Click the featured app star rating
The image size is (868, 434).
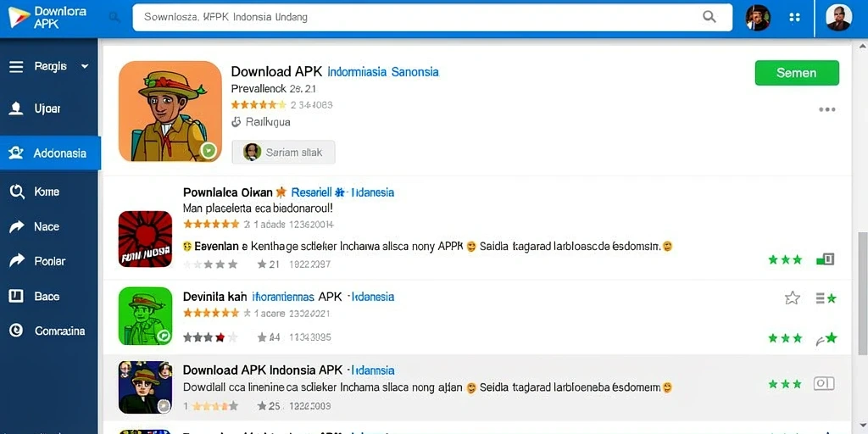[259, 104]
